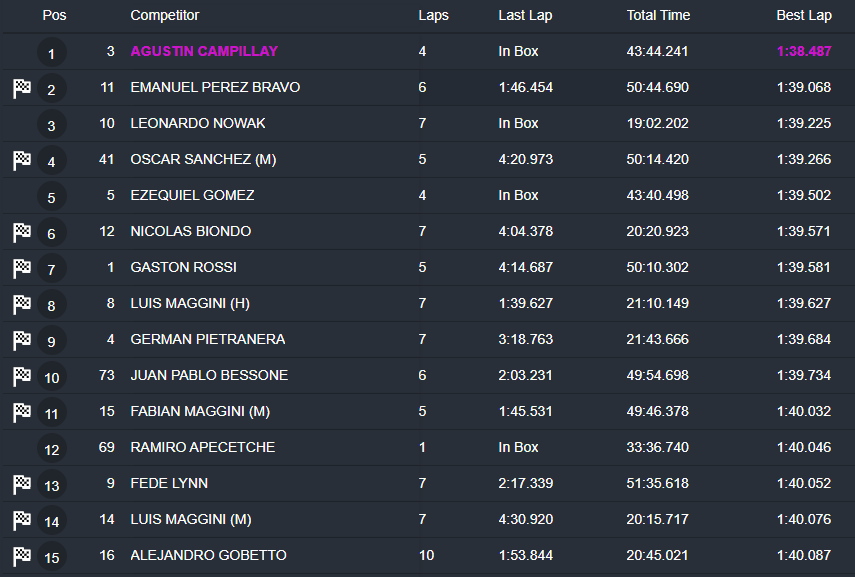855x577 pixels.
Task: Sort by the Competitor column header
Action: [165, 16]
